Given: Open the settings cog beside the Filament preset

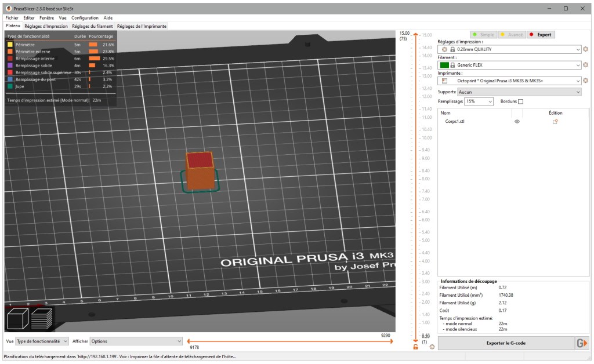Looking at the screenshot, I should [585, 65].
